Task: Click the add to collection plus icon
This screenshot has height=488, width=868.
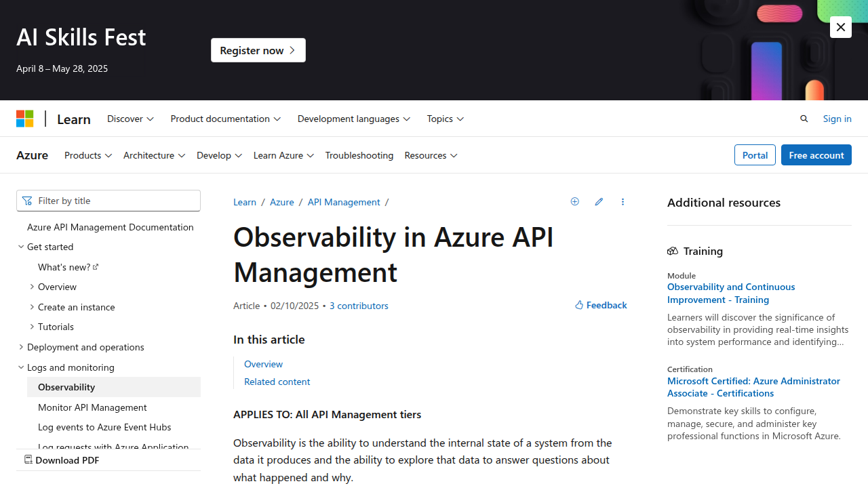Action: [575, 201]
